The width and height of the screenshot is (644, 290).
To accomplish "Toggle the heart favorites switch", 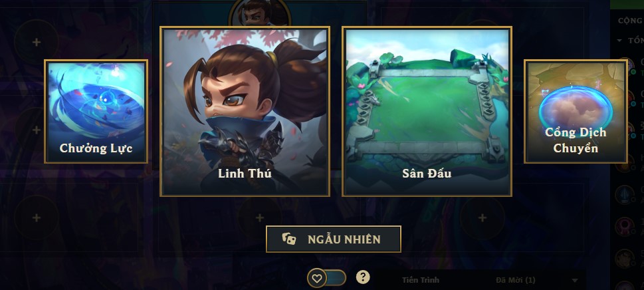I will click(327, 278).
